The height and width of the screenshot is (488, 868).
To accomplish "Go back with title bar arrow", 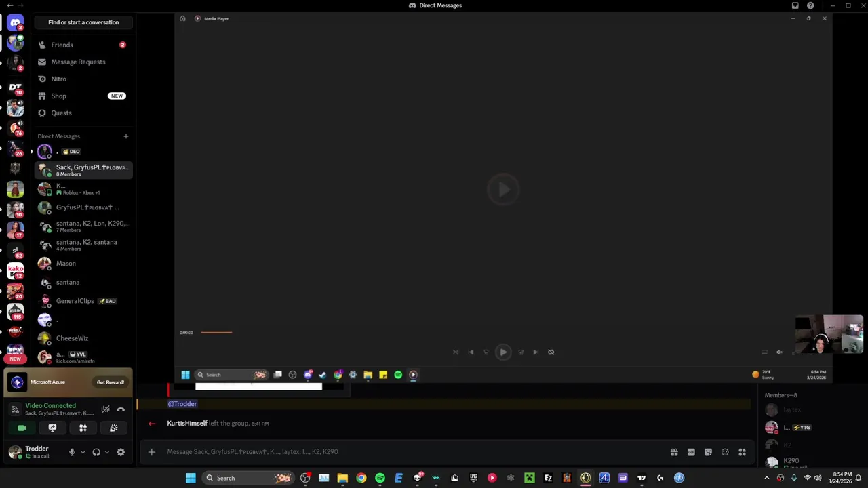I will (x=9, y=5).
